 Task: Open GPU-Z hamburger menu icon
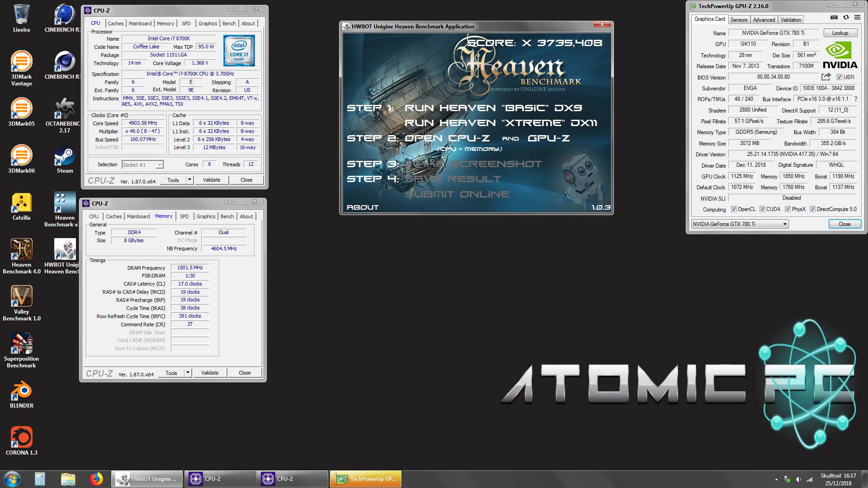coord(857,17)
